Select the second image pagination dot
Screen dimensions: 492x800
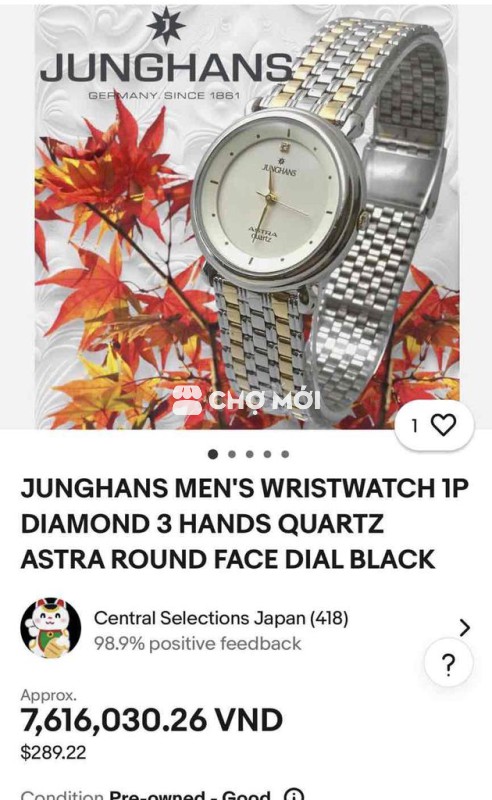(x=231, y=454)
